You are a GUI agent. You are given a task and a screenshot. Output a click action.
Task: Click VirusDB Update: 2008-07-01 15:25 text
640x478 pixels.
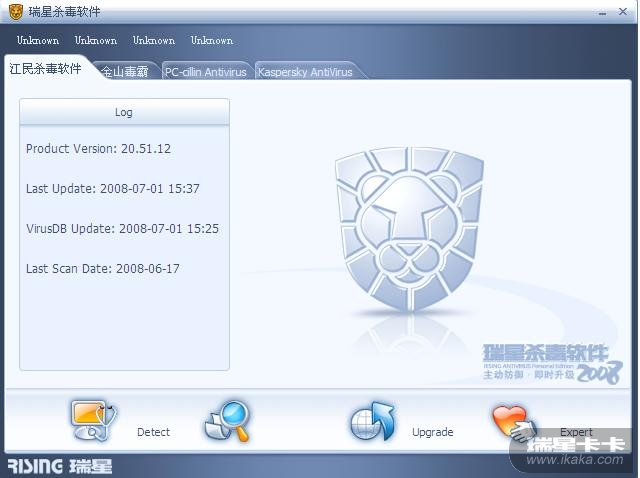[122, 229]
